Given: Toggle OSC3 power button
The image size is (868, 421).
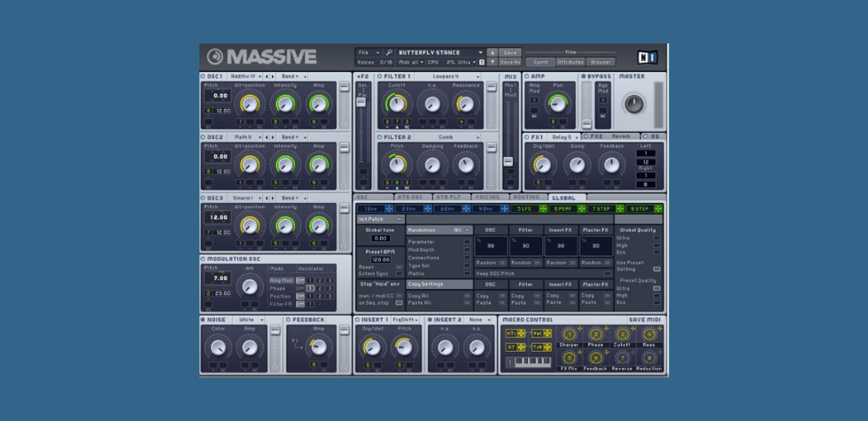Looking at the screenshot, I should pyautogui.click(x=203, y=198).
